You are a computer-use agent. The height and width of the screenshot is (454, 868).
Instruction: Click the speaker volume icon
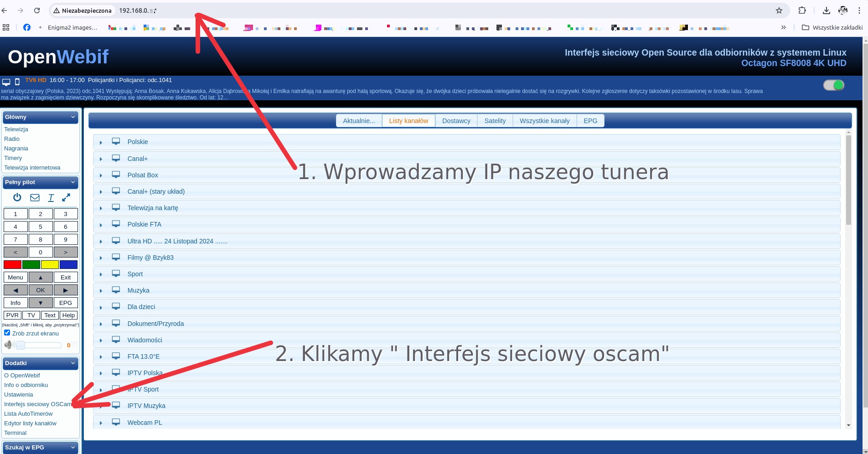pos(8,345)
